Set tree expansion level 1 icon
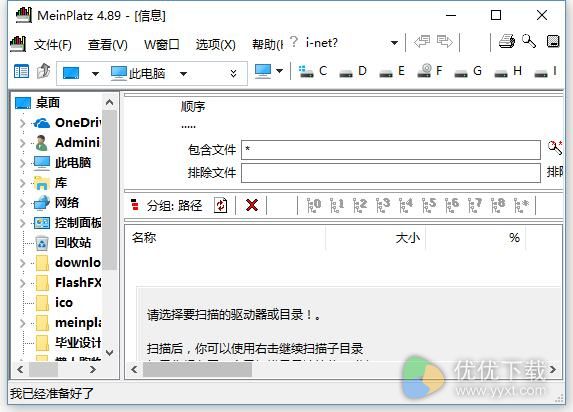Image resolution: width=573 pixels, height=412 pixels. [x=337, y=205]
